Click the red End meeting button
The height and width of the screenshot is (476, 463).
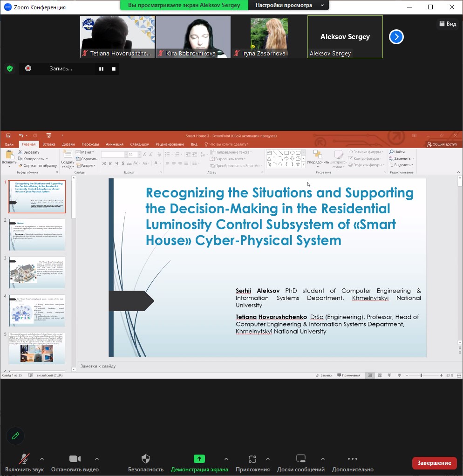point(434,462)
